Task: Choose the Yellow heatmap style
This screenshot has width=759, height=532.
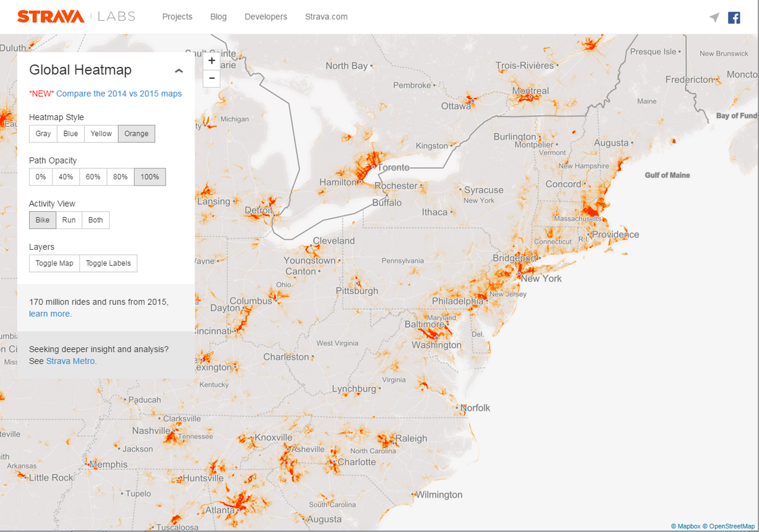Action: pyautogui.click(x=101, y=134)
